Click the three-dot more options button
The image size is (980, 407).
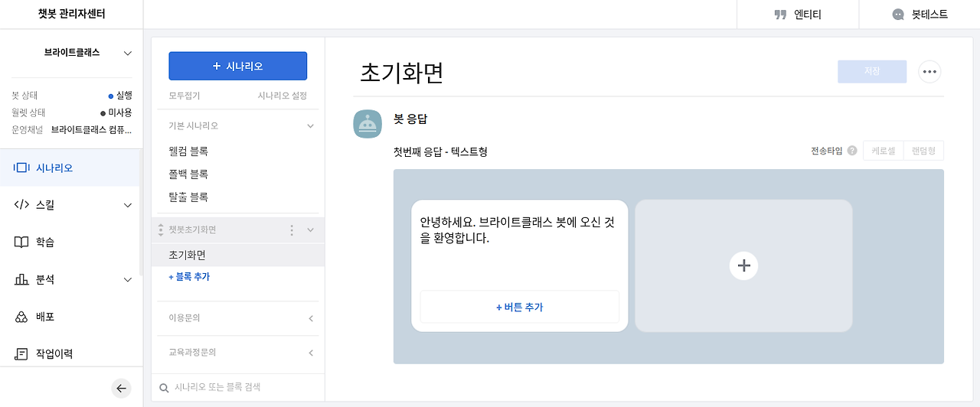[x=929, y=71]
